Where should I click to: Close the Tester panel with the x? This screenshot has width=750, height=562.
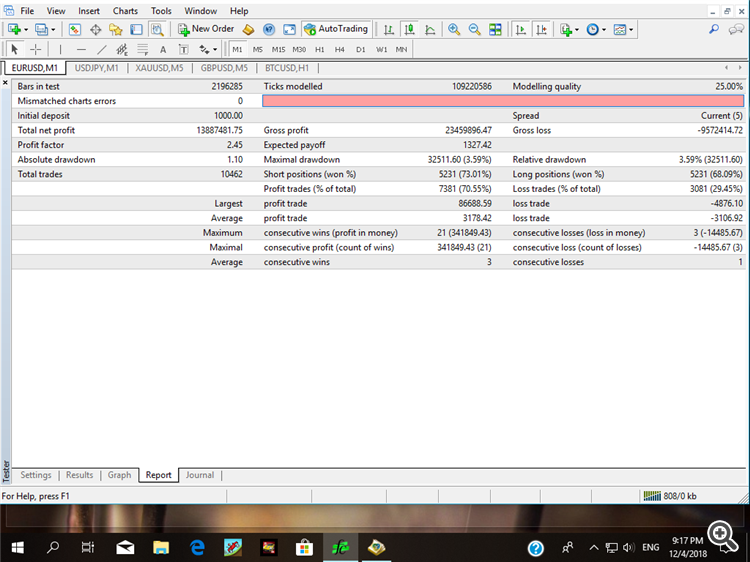5,83
